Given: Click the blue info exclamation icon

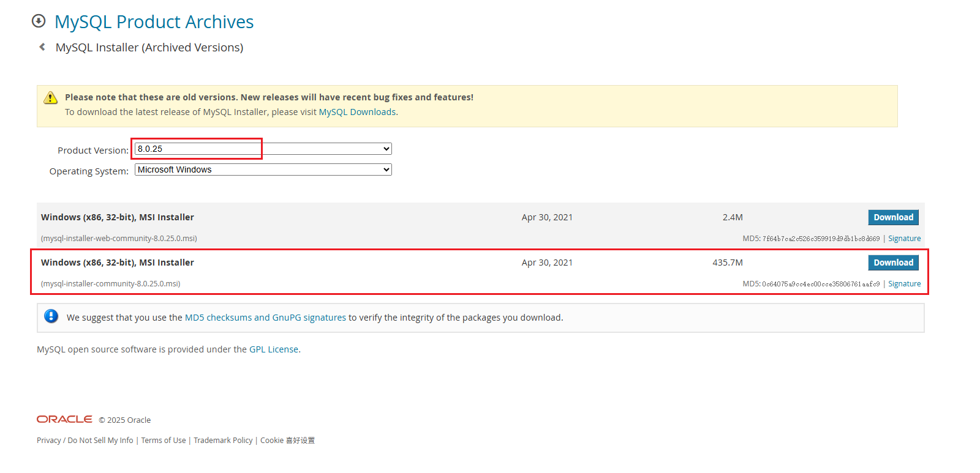Looking at the screenshot, I should pos(51,316).
